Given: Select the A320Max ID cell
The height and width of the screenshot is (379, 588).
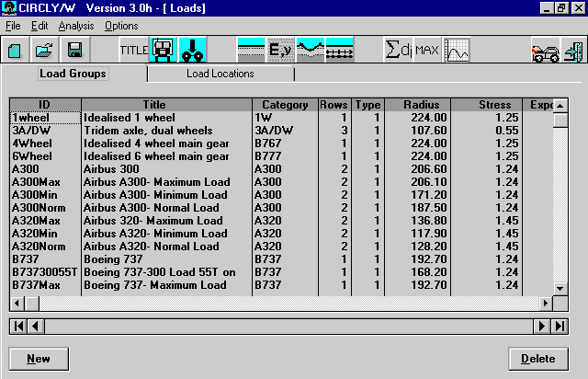Looking at the screenshot, I should (45, 221).
